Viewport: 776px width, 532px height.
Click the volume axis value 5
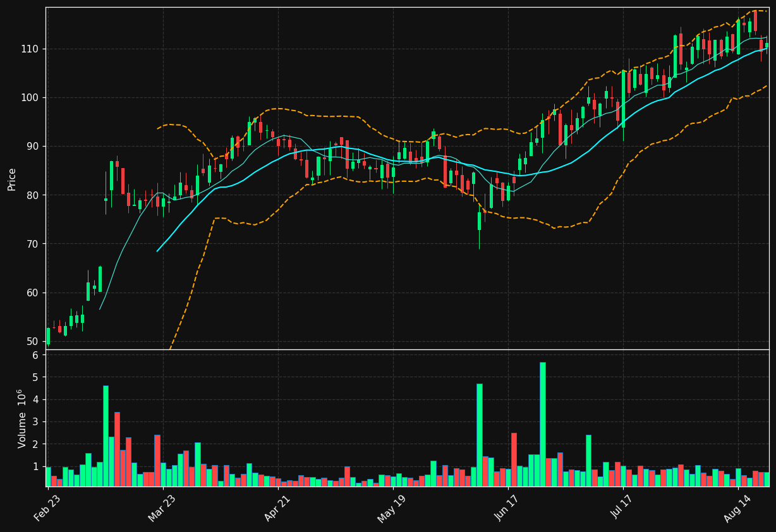pyautogui.click(x=36, y=377)
